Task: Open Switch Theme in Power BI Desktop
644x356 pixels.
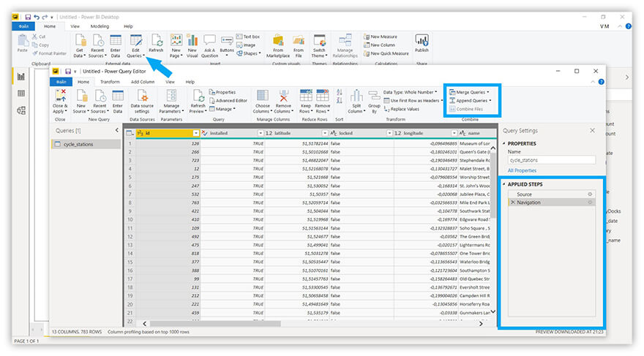Action: (319, 46)
